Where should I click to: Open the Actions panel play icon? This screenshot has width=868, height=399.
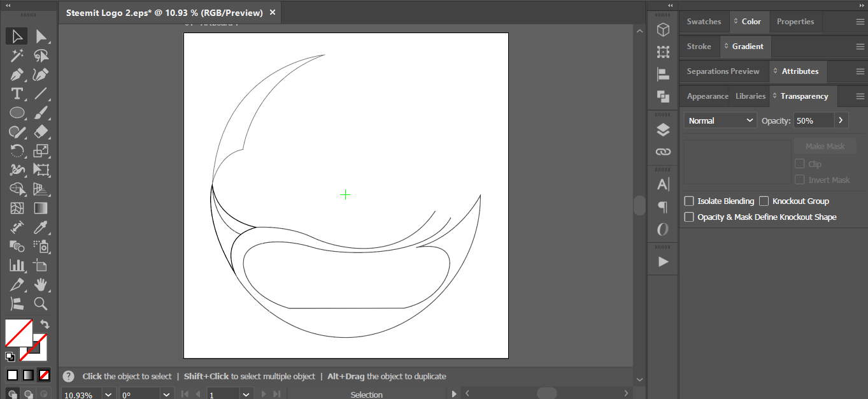click(x=663, y=261)
